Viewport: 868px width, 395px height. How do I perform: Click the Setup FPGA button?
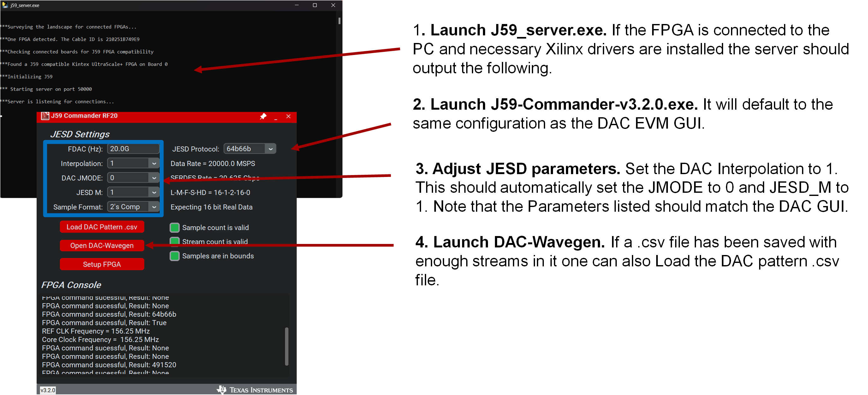point(102,264)
